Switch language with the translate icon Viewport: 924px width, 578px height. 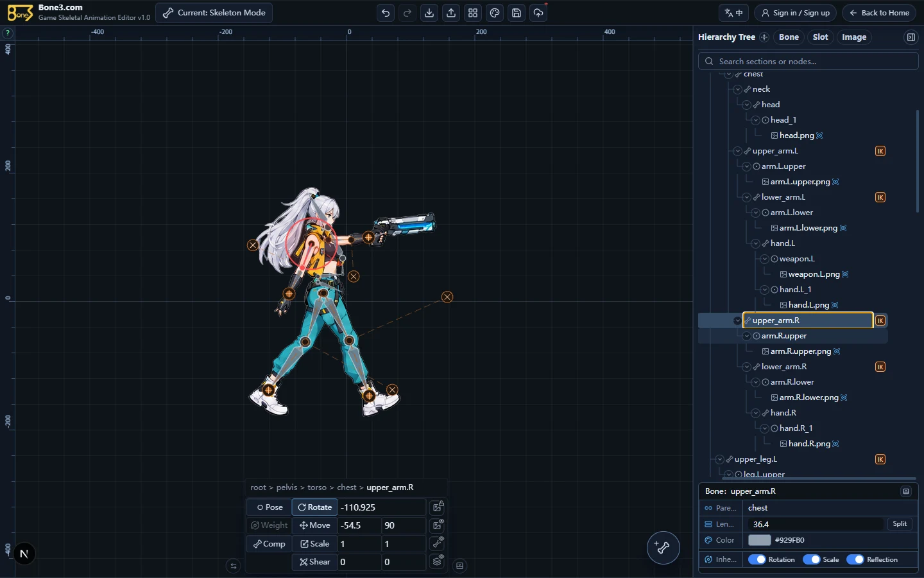(x=734, y=13)
